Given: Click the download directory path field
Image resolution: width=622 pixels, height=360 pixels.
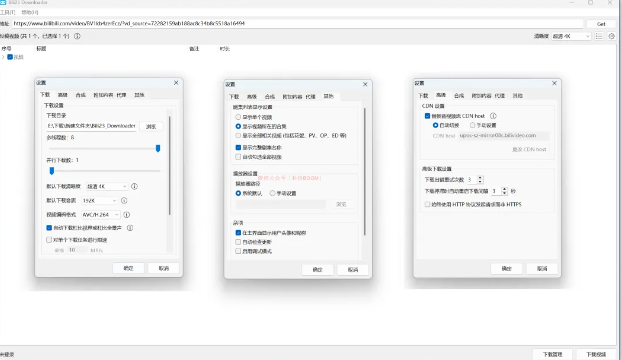Looking at the screenshot, I should click(92, 126).
